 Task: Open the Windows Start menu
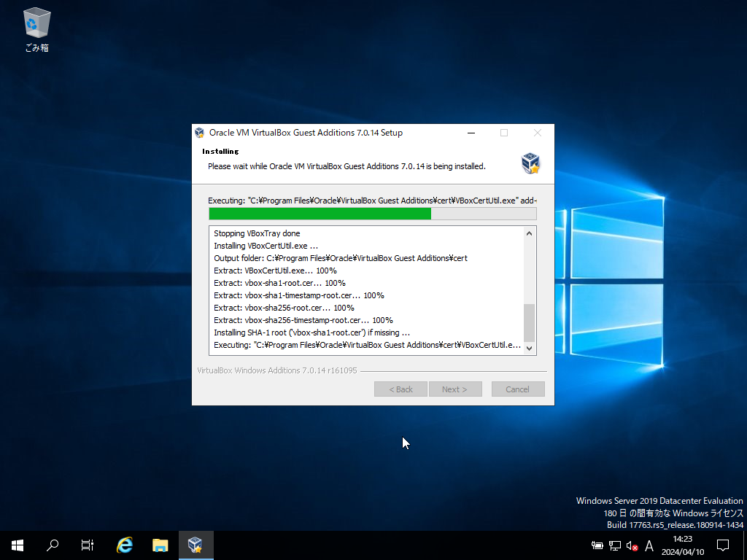click(18, 545)
